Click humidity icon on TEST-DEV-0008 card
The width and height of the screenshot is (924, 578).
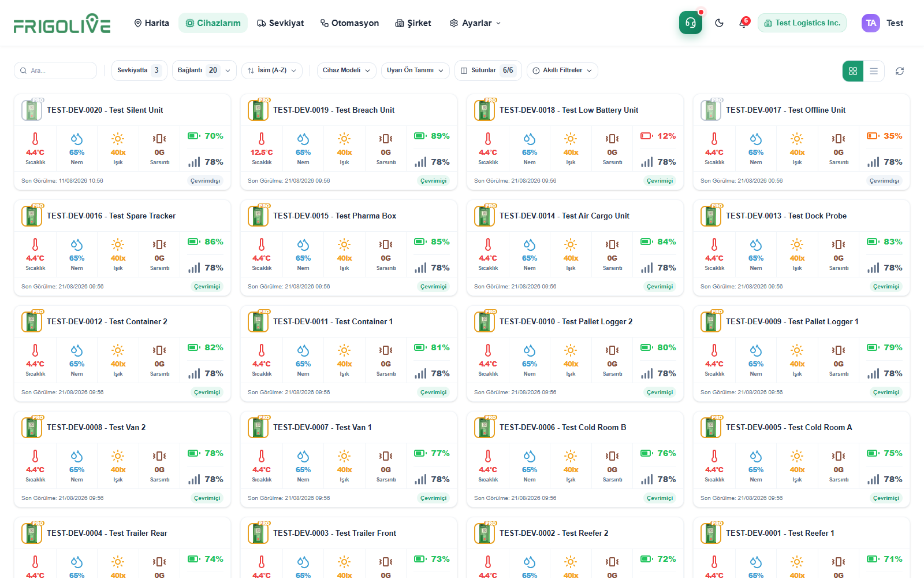(x=77, y=456)
